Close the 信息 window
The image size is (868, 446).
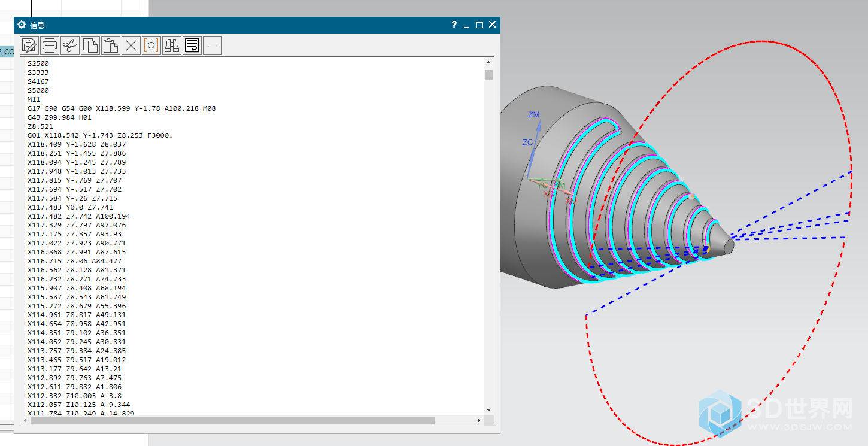[492, 25]
